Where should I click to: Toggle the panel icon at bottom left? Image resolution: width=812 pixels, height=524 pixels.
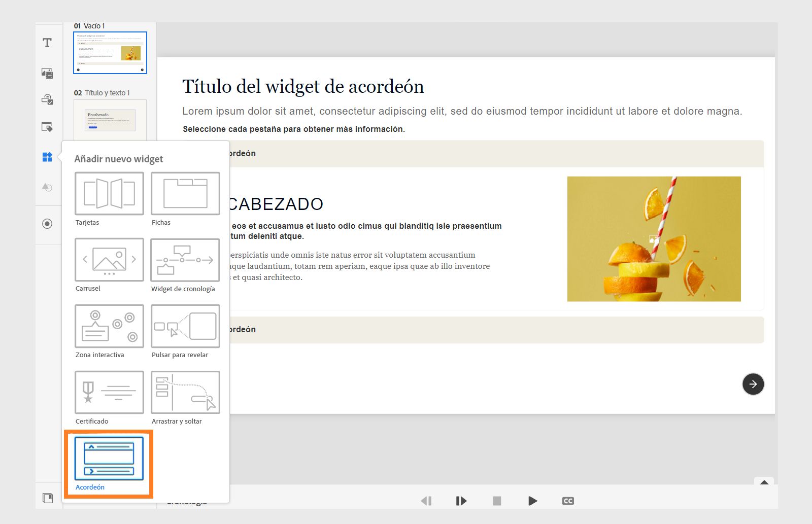point(48,498)
